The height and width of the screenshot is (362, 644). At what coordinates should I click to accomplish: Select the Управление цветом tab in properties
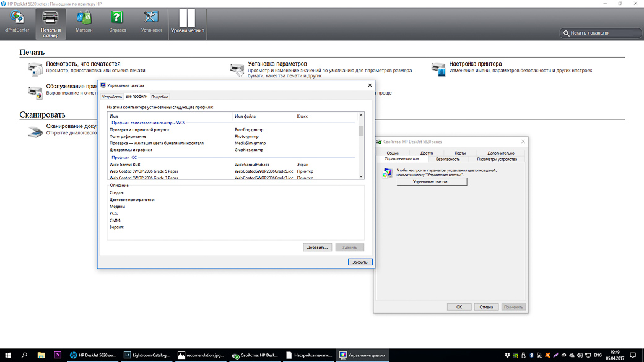click(x=402, y=159)
